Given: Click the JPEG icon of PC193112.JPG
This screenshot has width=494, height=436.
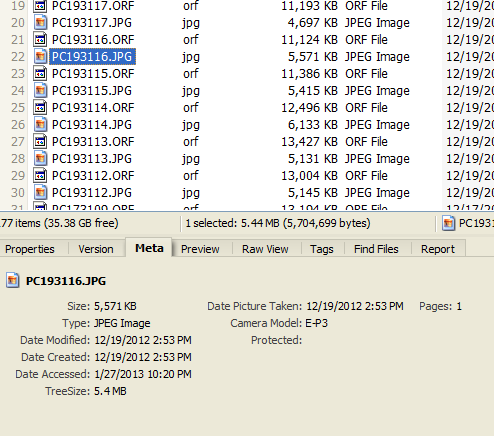Looking at the screenshot, I should tap(40, 193).
